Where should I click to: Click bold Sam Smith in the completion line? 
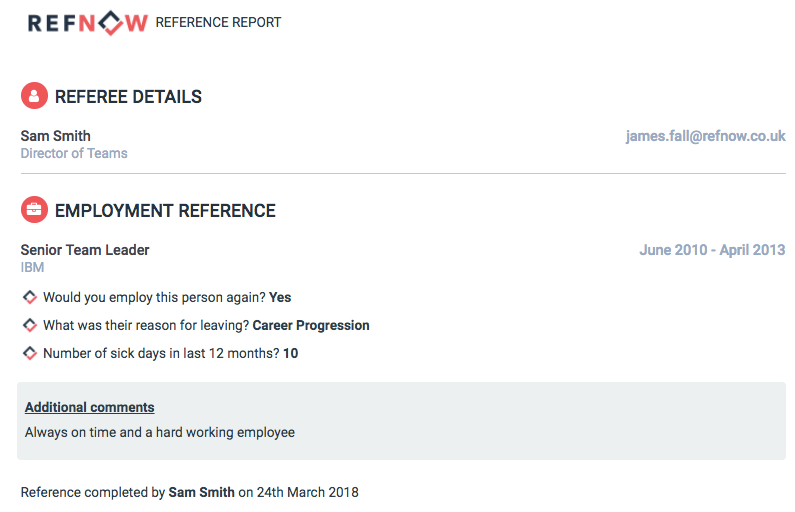coord(201,492)
